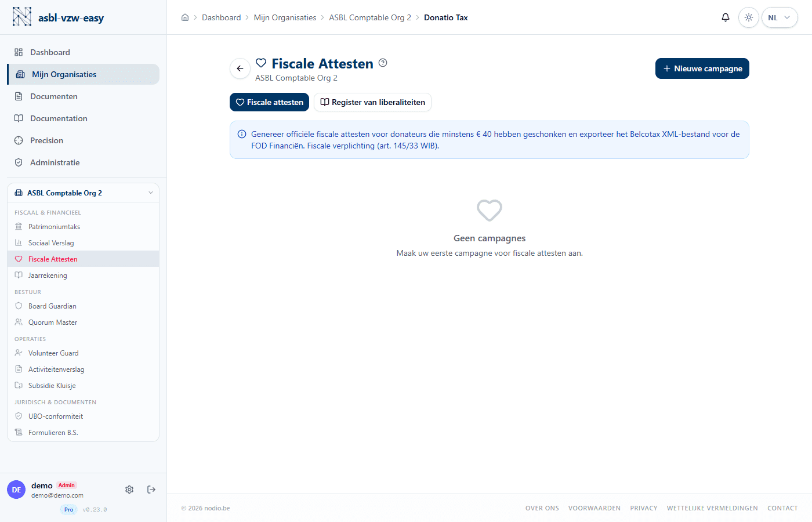The width and height of the screenshot is (812, 522).
Task: Open Volunteer Guard module
Action: (83, 353)
